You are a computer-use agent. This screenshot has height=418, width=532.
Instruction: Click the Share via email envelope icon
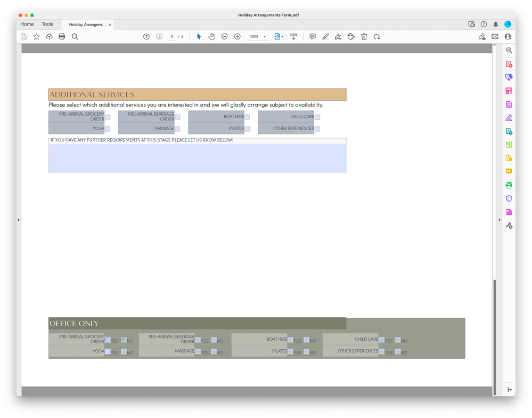click(x=494, y=36)
